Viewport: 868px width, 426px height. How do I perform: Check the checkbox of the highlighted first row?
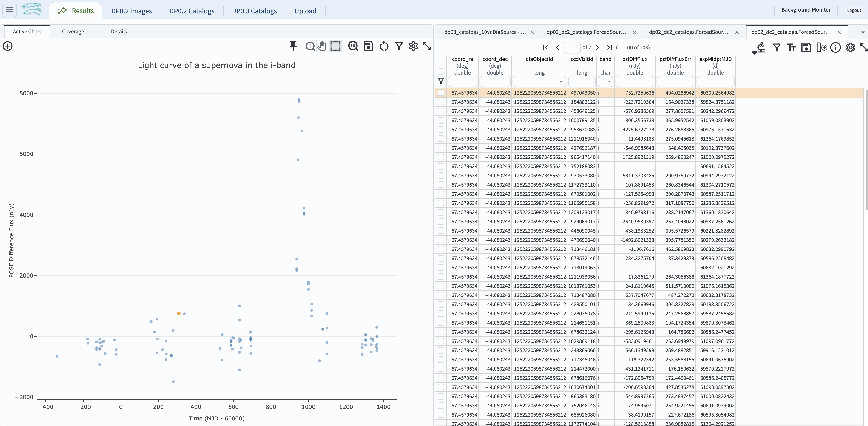(441, 93)
